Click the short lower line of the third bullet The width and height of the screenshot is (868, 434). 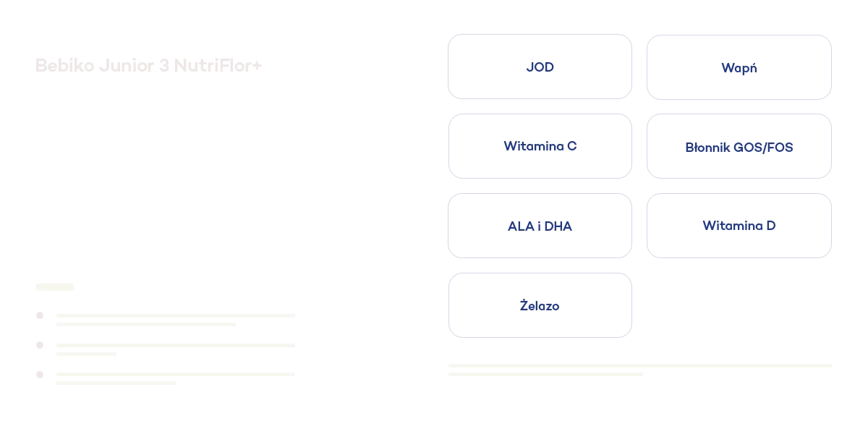pyautogui.click(x=116, y=383)
